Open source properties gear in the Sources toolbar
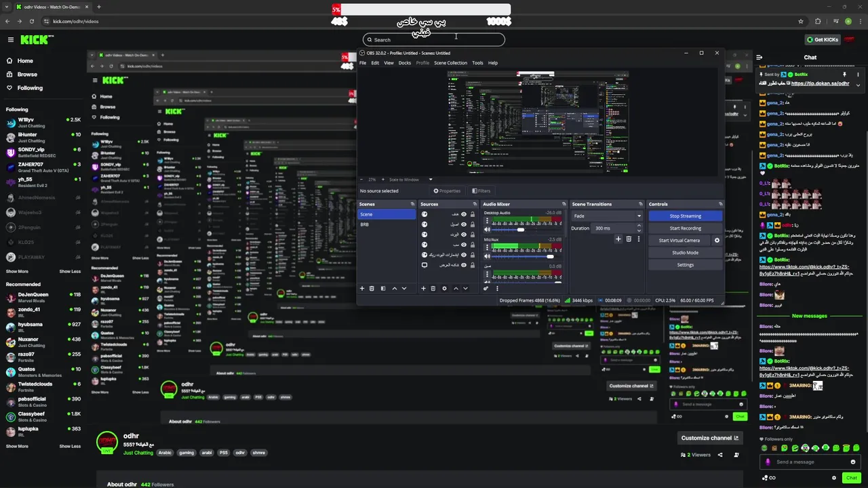 pyautogui.click(x=444, y=288)
